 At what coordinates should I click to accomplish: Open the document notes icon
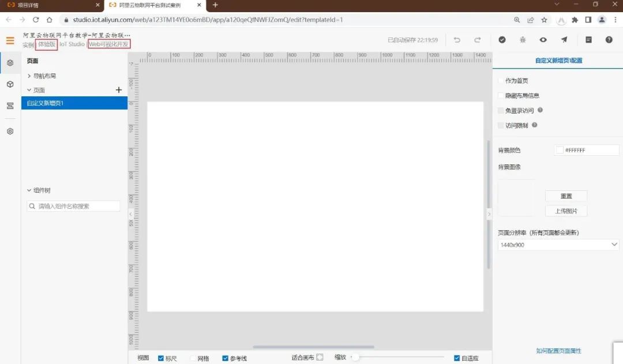pos(589,40)
